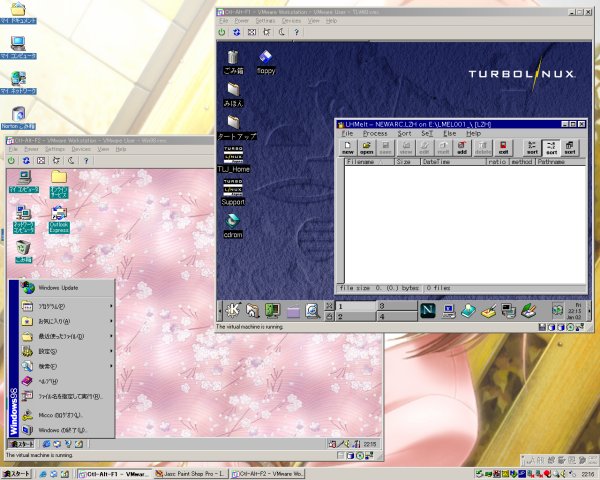The image size is (600, 480).
Task: Collapse the KDE panel using its left edge arrow
Action: (x=220, y=311)
